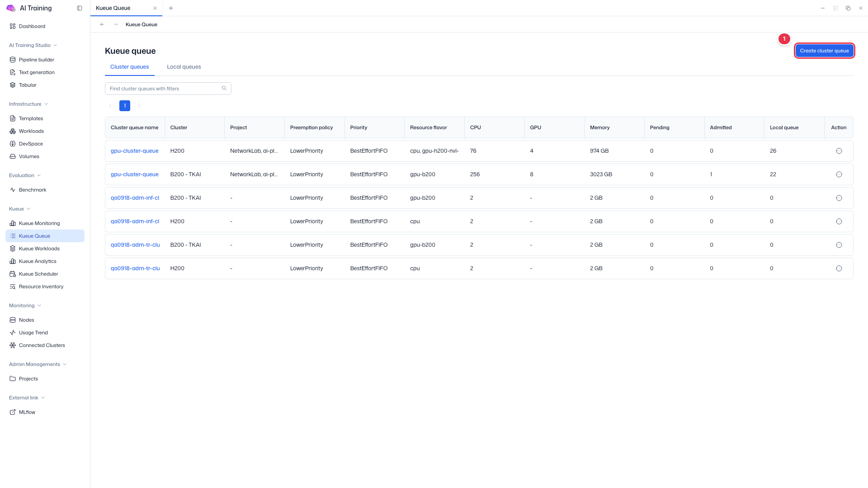Collapse the sidebar with the panel toggle icon
The width and height of the screenshot is (868, 488).
(80, 8)
